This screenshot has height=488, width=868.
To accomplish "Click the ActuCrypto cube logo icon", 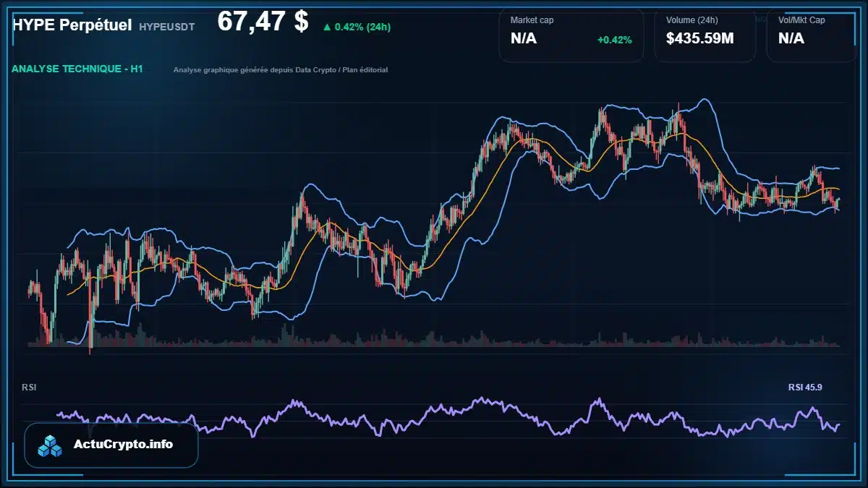I will (51, 445).
